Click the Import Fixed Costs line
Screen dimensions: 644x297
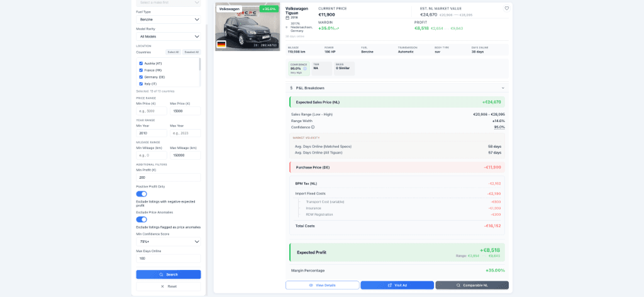click(397, 193)
